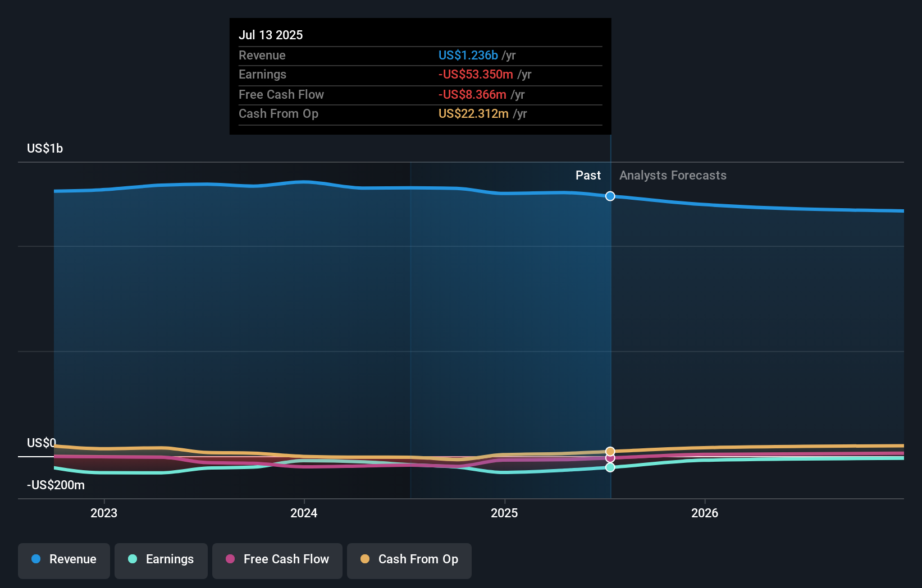This screenshot has width=922, height=588.
Task: Select the teal Earnings marker on chart
Action: pos(610,467)
